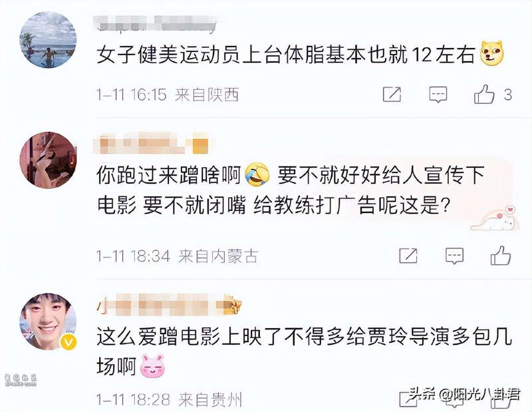Tap the yellow verified V badge

tap(68, 341)
